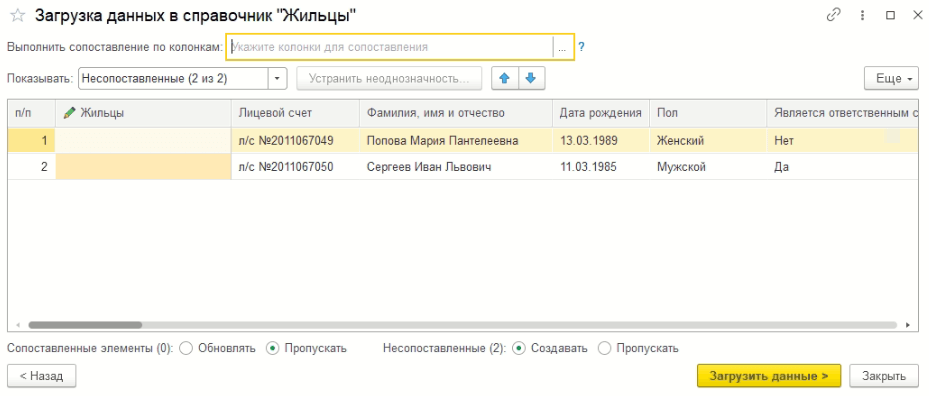
Task: Click Устранить неоднозначность button
Action: tap(389, 78)
